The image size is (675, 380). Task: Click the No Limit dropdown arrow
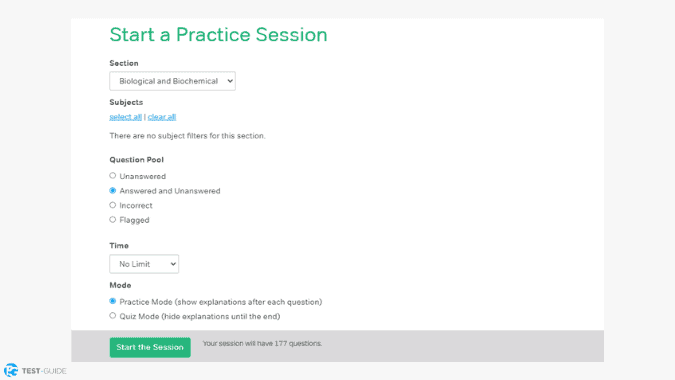click(173, 264)
